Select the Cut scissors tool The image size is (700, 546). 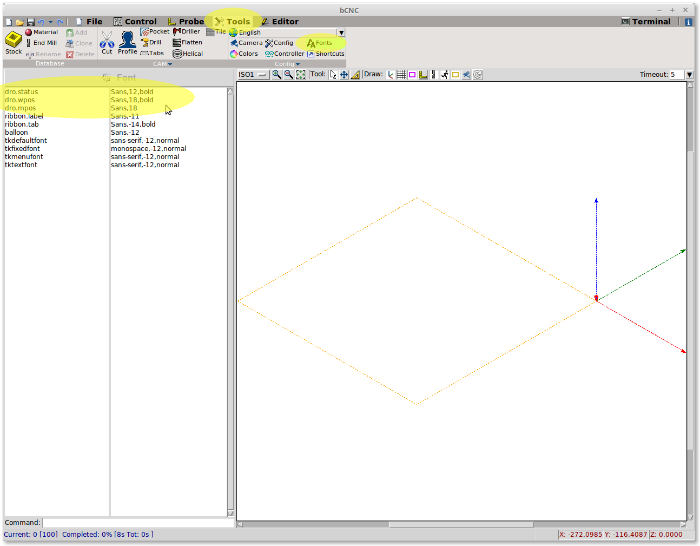pos(107,43)
